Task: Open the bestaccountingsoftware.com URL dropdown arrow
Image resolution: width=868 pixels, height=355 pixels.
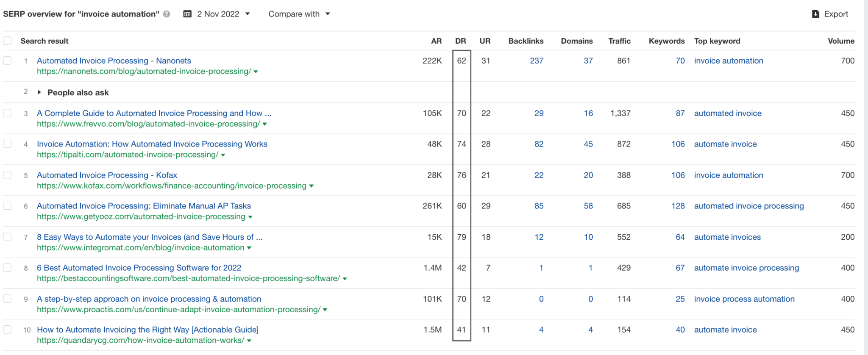Action: pos(345,279)
